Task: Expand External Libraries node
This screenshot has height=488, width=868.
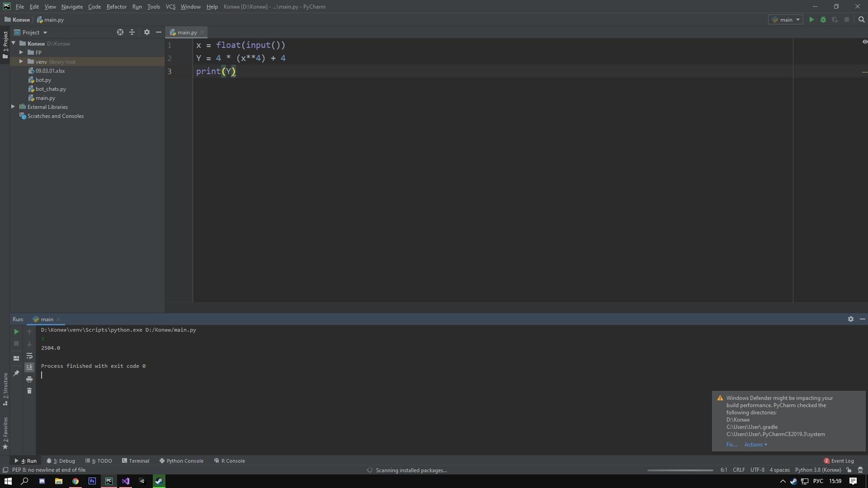Action: coord(13,107)
